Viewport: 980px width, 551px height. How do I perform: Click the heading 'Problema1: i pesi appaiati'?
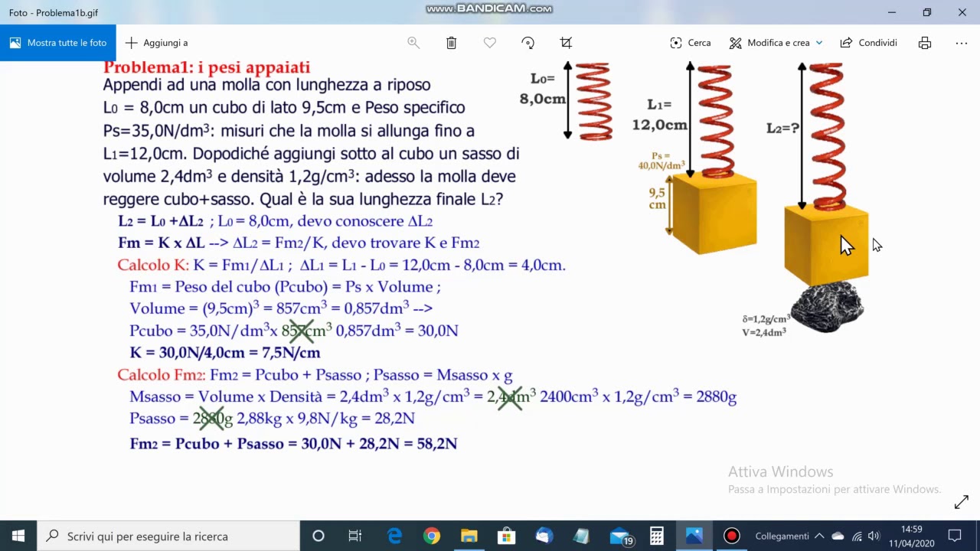[207, 67]
